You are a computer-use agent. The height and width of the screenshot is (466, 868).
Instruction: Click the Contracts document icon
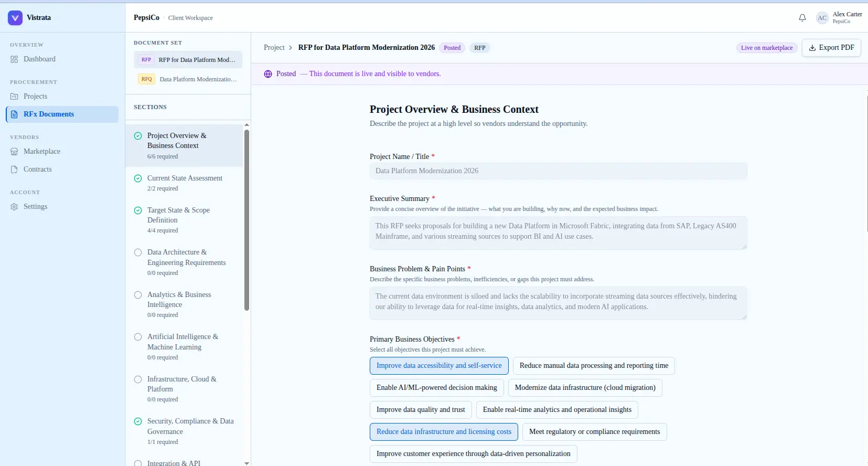tap(14, 170)
